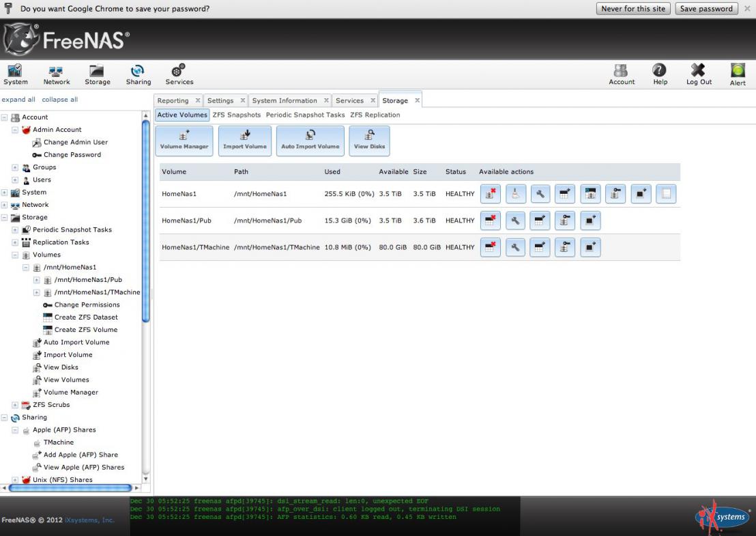
Task: Expand the System tree node
Action: point(4,193)
